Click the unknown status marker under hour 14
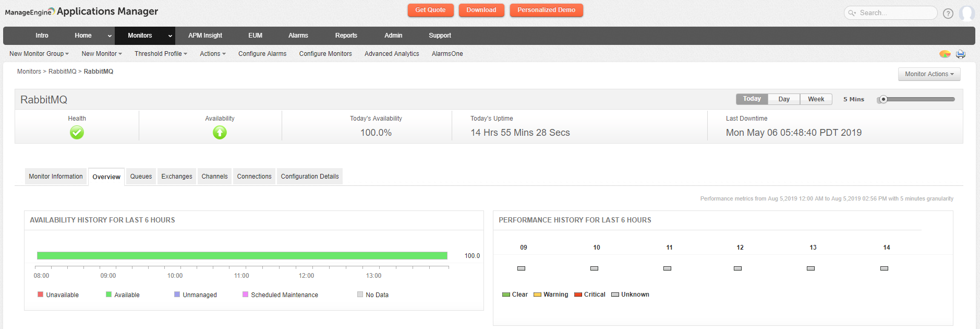Viewport: 980px width, 329px height. click(884, 268)
